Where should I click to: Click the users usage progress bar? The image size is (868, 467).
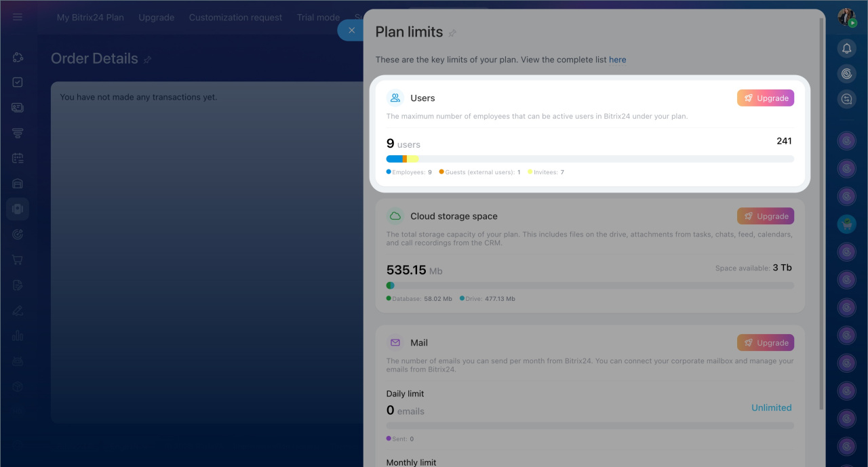tap(589, 159)
